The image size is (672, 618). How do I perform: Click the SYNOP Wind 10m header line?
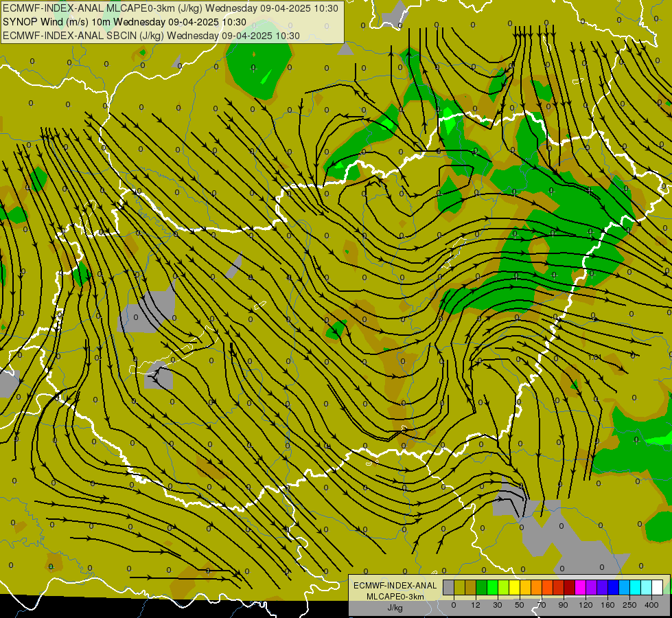tap(124, 22)
